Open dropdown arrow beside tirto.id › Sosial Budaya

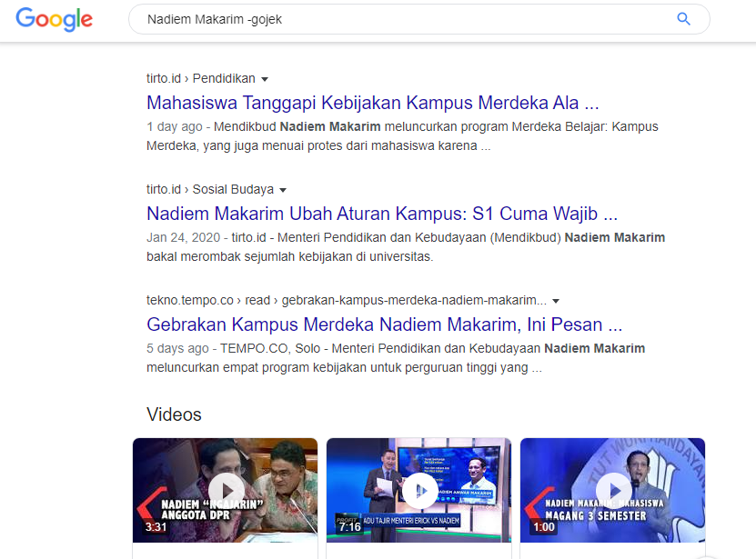[x=283, y=191]
